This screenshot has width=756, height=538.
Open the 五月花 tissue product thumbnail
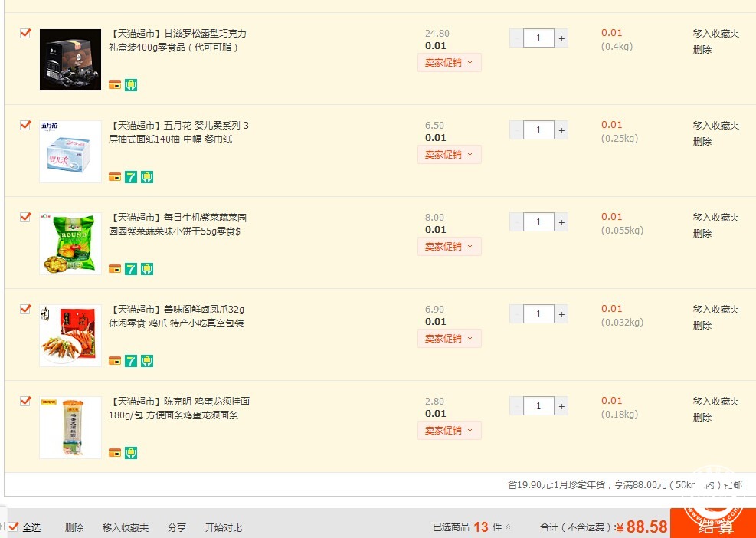point(70,152)
